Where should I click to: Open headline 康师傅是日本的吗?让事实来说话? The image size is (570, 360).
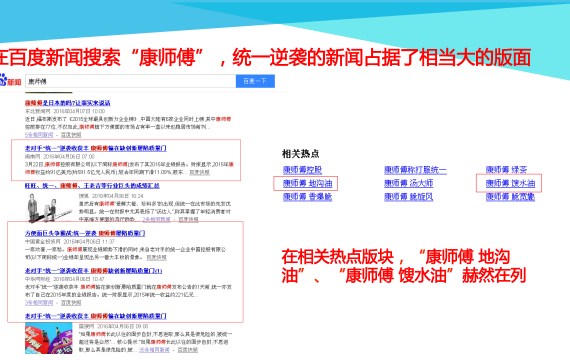pyautogui.click(x=68, y=103)
